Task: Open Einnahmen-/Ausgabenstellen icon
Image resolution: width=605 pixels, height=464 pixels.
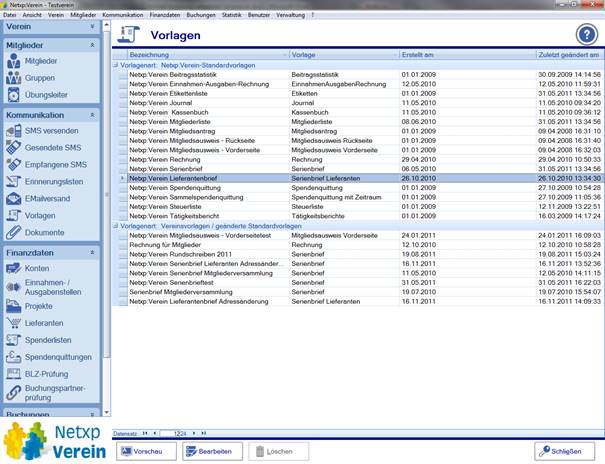Action: pos(14,287)
